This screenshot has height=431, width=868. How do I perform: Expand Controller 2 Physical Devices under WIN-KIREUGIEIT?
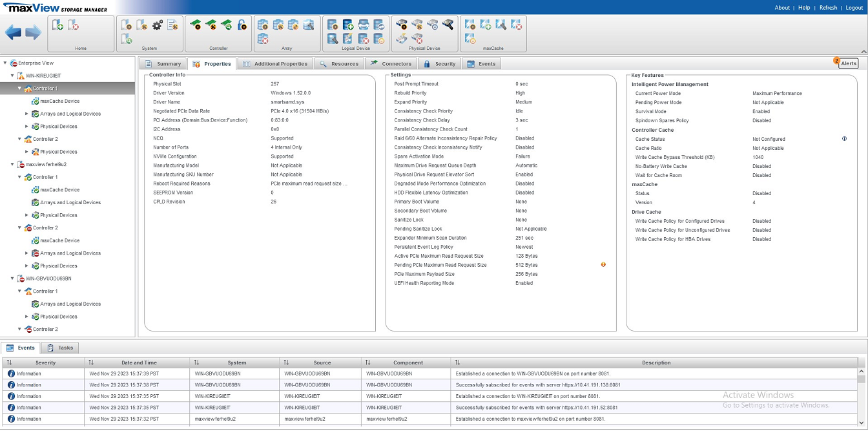[x=26, y=152]
